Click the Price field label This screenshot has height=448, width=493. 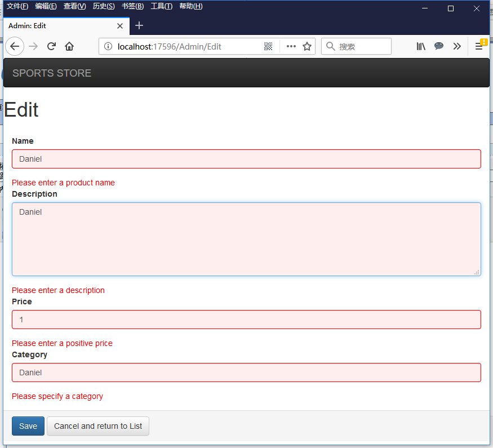pyautogui.click(x=22, y=301)
